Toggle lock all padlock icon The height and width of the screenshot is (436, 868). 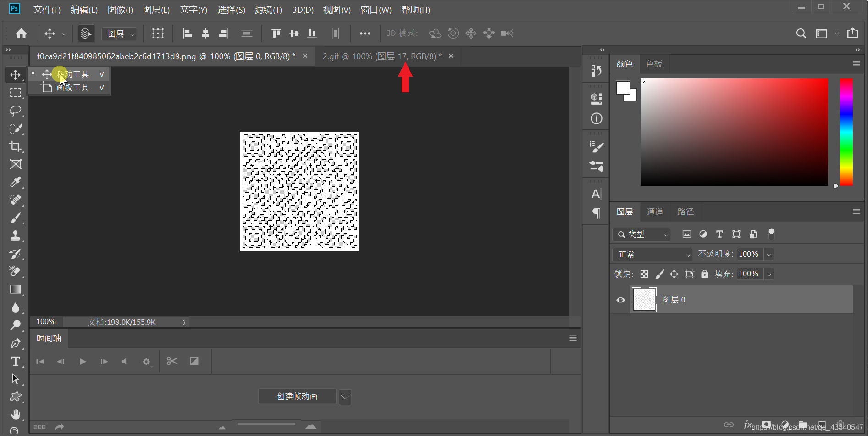[x=705, y=274]
